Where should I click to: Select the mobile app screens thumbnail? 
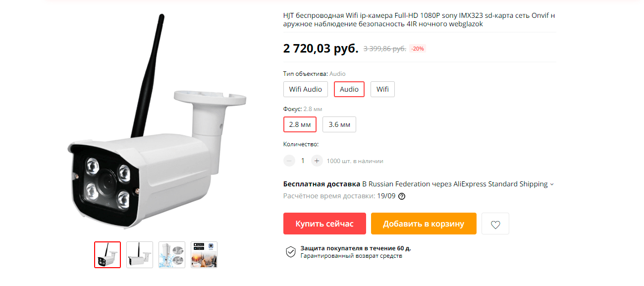tap(204, 254)
